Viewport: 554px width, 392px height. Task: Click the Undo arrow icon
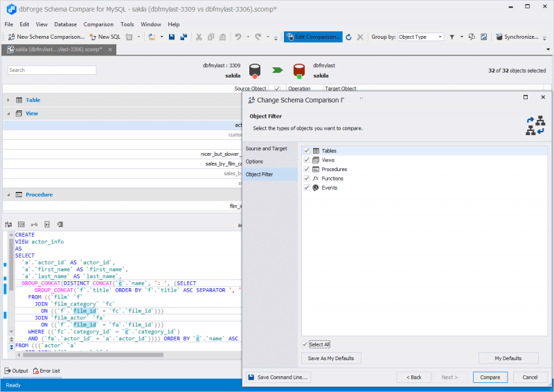[238, 37]
